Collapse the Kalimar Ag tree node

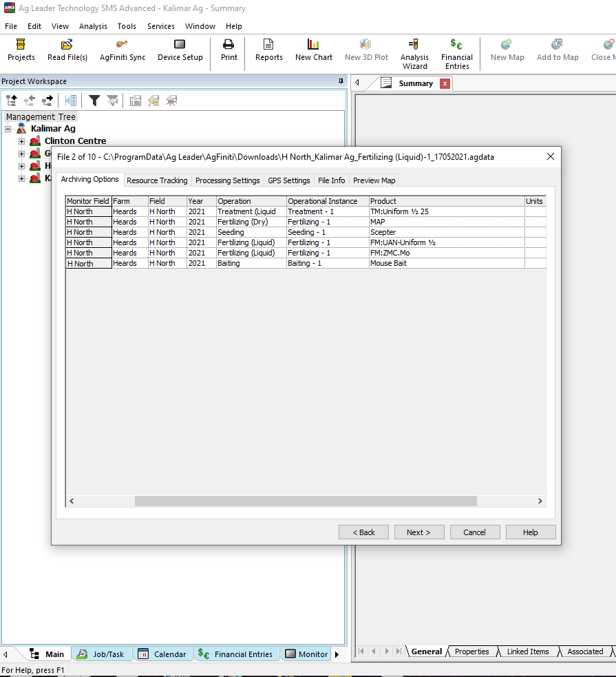point(8,129)
